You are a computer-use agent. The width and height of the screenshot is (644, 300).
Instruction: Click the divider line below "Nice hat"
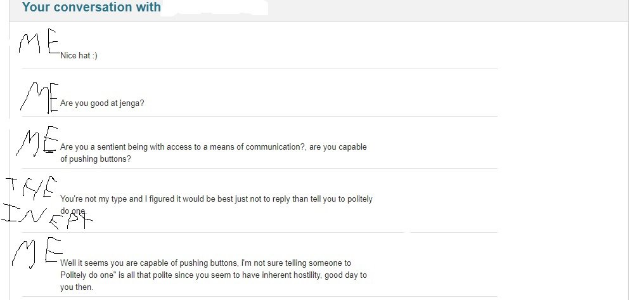click(260, 68)
